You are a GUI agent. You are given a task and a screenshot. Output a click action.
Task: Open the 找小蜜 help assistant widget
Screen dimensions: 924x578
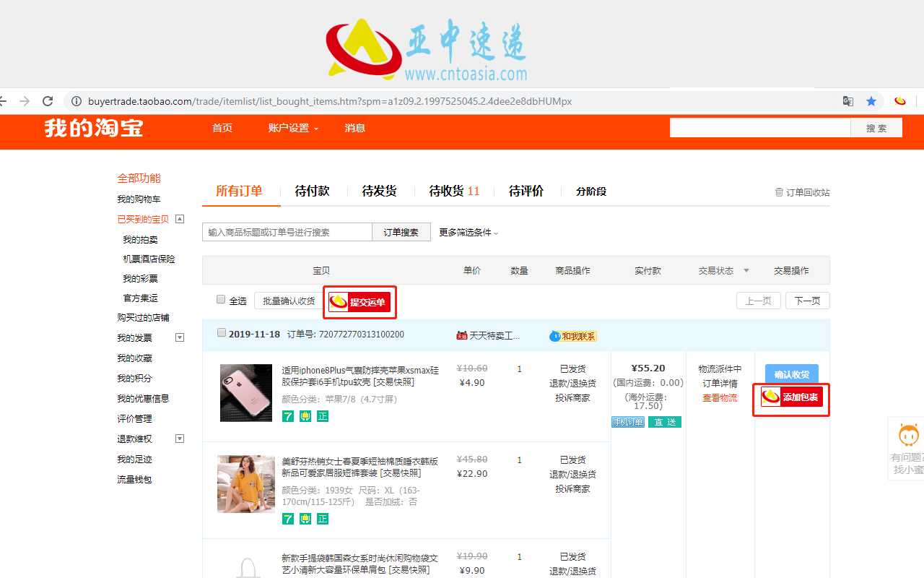tap(907, 449)
